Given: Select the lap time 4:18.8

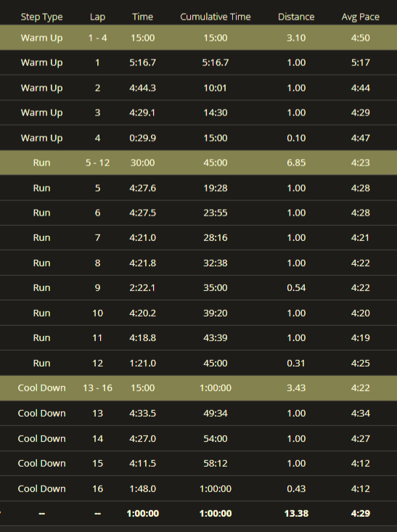Looking at the screenshot, I should point(142,337).
